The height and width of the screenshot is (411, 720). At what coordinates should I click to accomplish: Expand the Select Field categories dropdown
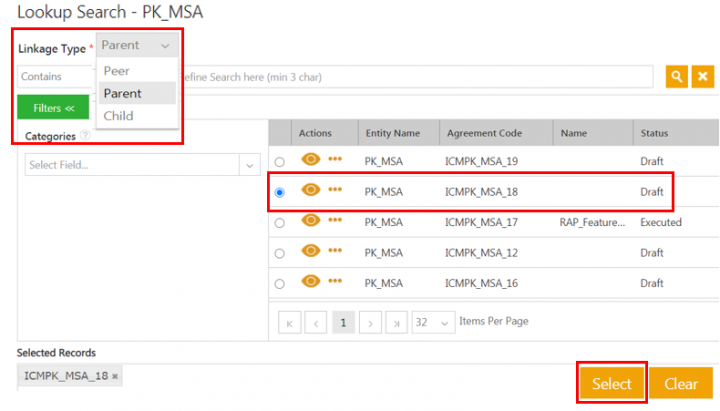click(x=249, y=165)
